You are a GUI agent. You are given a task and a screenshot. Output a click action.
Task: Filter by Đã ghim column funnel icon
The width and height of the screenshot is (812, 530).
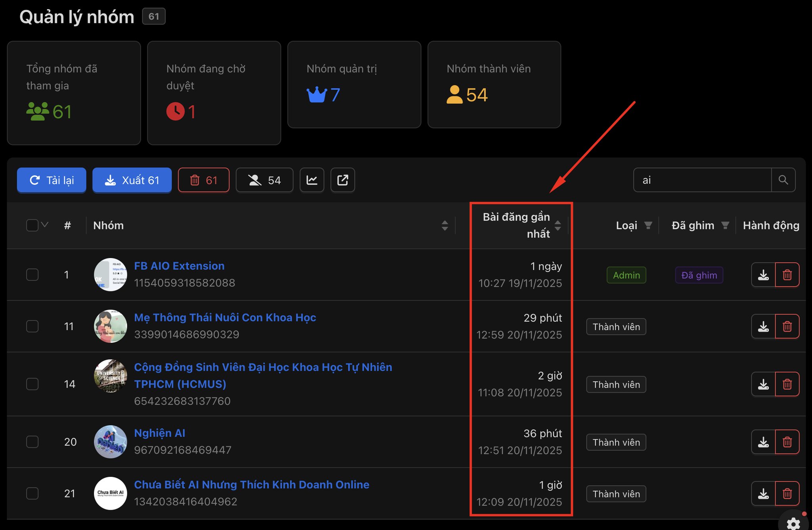pyautogui.click(x=725, y=226)
